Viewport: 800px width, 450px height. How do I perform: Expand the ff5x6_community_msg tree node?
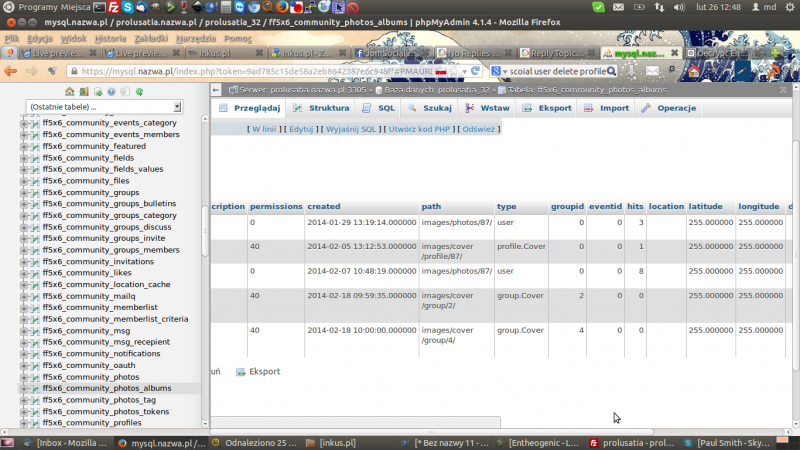point(25,330)
